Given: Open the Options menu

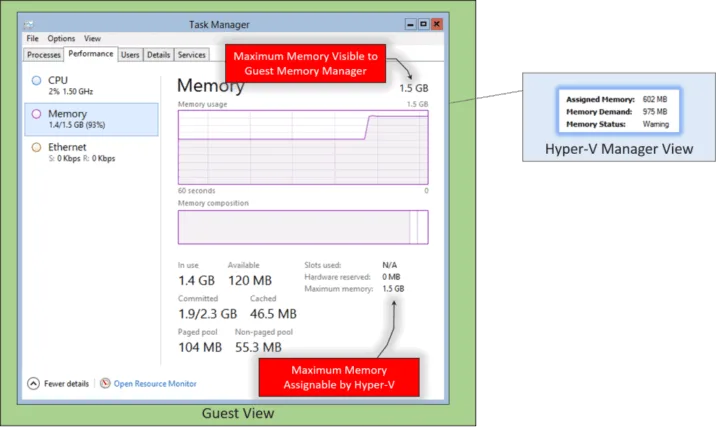Looking at the screenshot, I should pyautogui.click(x=61, y=38).
